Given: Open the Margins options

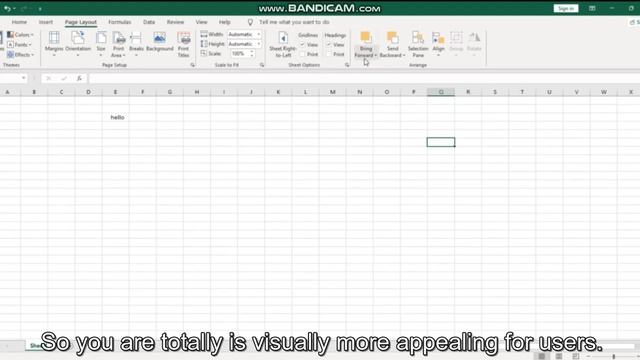Looking at the screenshot, I should [54, 44].
